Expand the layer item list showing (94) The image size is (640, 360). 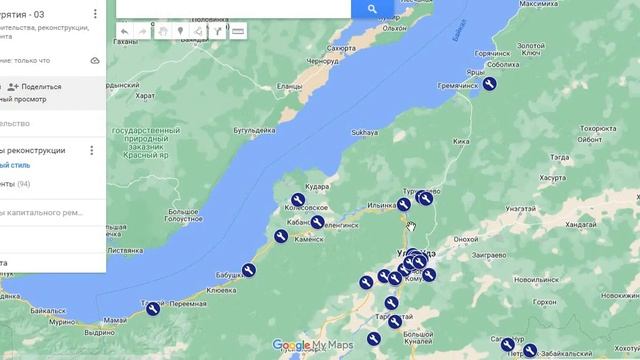pyautogui.click(x=15, y=184)
